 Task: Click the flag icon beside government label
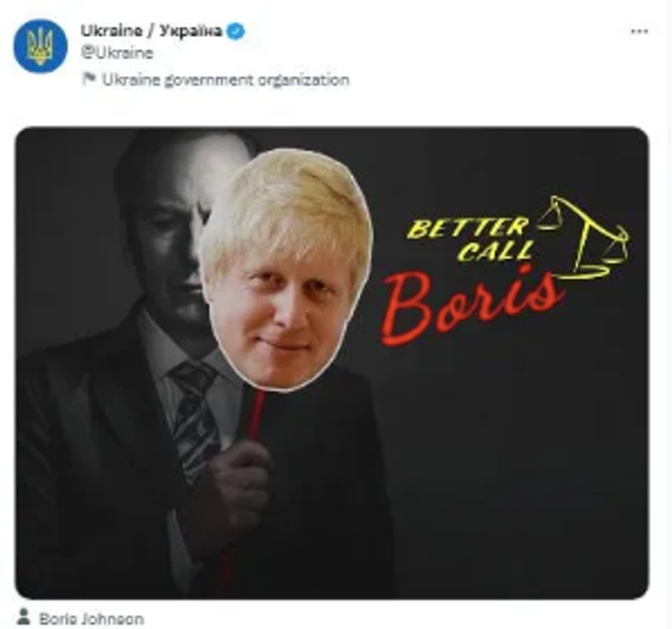(x=88, y=79)
